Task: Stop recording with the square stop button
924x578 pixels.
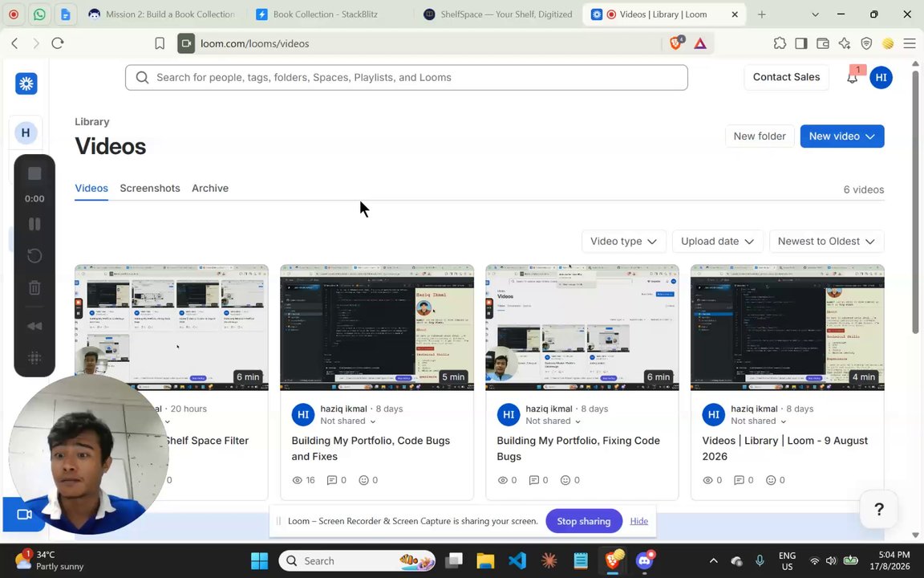Action: point(34,173)
